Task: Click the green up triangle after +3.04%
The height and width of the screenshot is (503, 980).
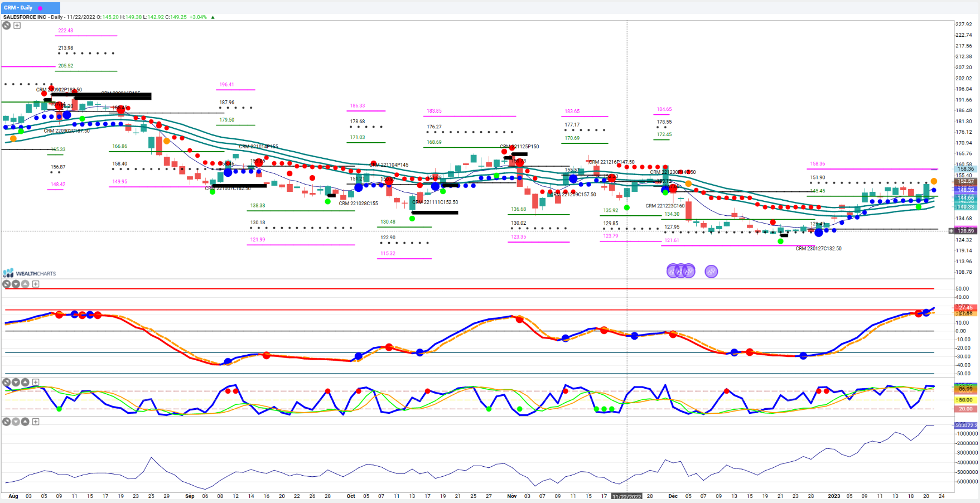Action: point(213,17)
